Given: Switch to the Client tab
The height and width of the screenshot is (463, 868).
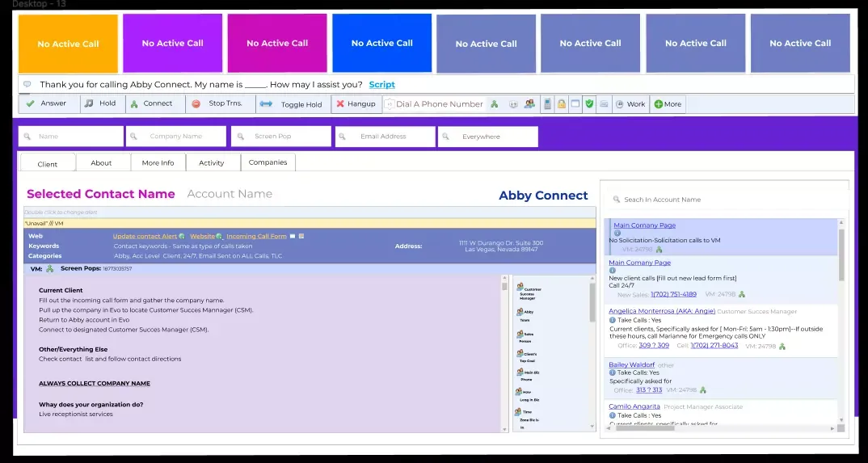Looking at the screenshot, I should click(x=48, y=164).
